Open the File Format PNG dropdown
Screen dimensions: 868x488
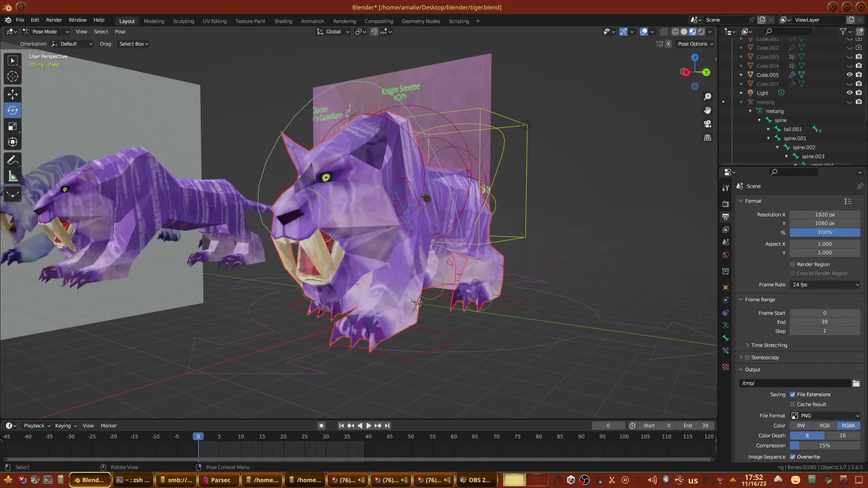pyautogui.click(x=825, y=416)
